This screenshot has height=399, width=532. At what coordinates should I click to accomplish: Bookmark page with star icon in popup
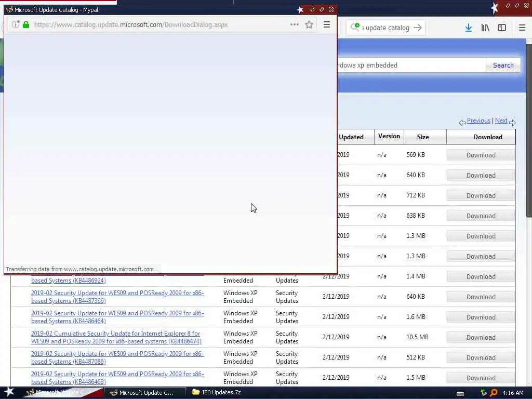(309, 24)
